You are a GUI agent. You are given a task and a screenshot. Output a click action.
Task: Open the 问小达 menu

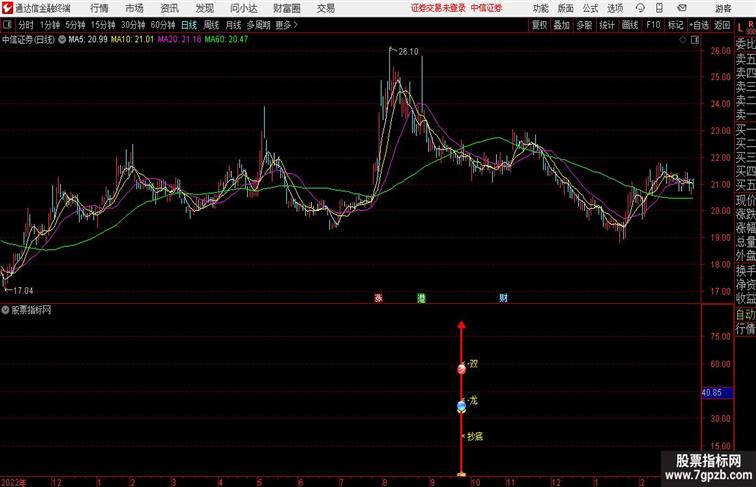[x=243, y=8]
